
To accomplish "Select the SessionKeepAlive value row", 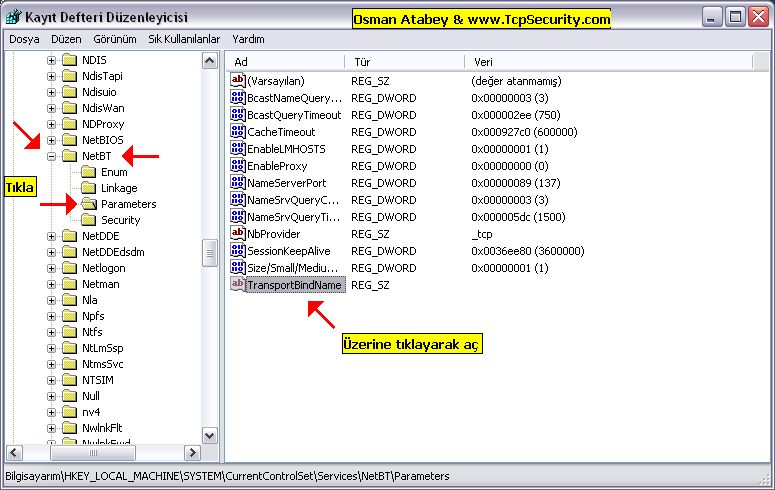I will (289, 251).
